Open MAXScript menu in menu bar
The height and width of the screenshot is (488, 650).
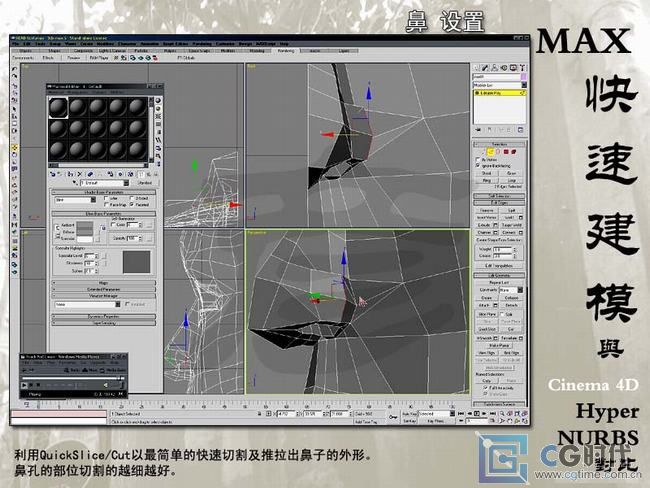(x=266, y=44)
